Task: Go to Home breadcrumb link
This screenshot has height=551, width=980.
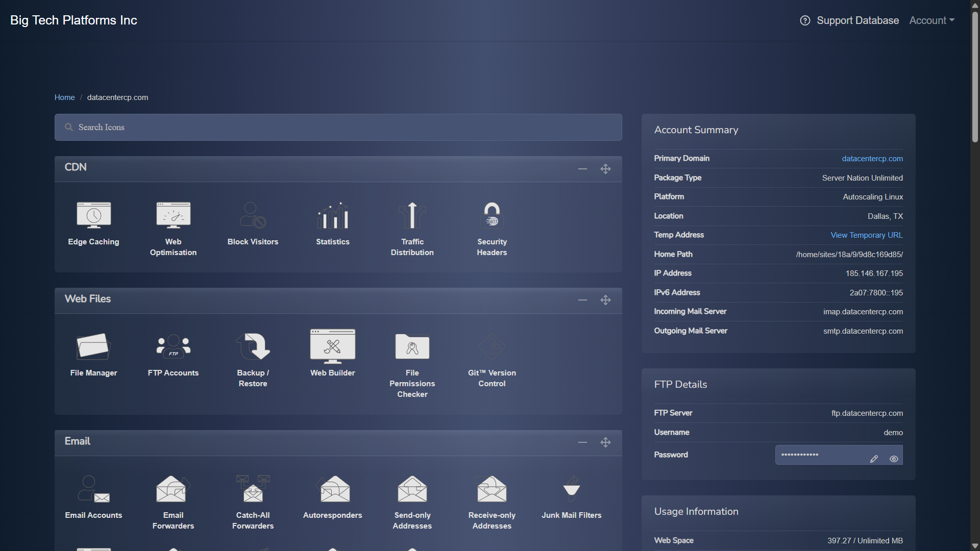Action: 64,97
